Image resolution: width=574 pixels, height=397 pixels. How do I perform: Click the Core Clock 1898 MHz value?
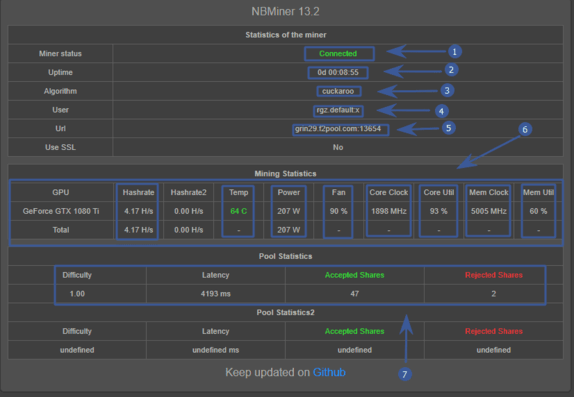[389, 211]
